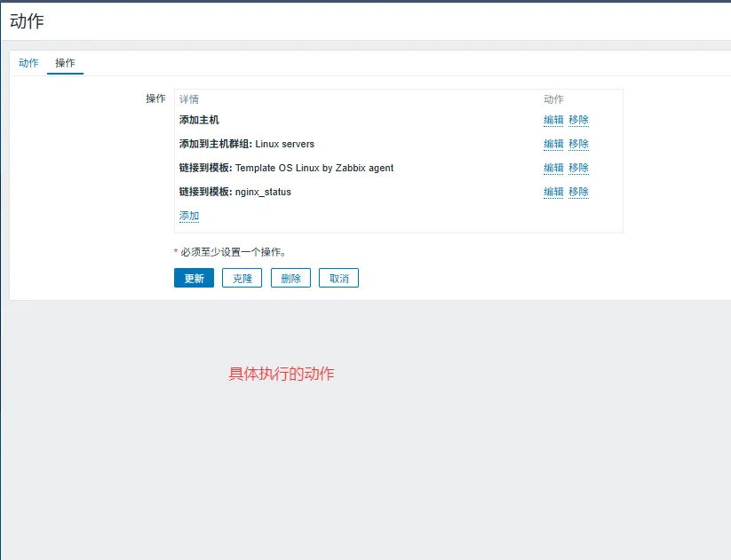Click 编辑 for the 添加主机 operation

[x=553, y=120]
